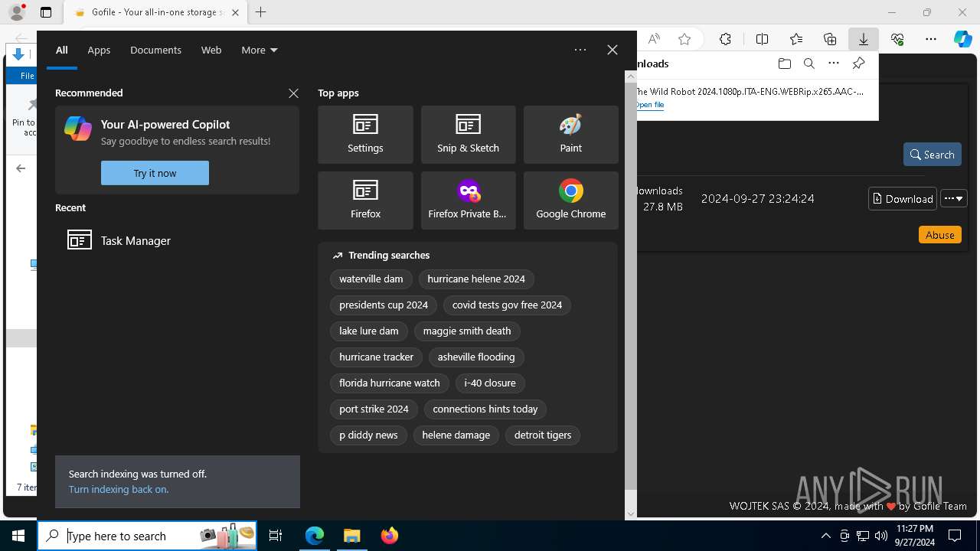Select trending search covid tests gov free 2024

pyautogui.click(x=507, y=305)
